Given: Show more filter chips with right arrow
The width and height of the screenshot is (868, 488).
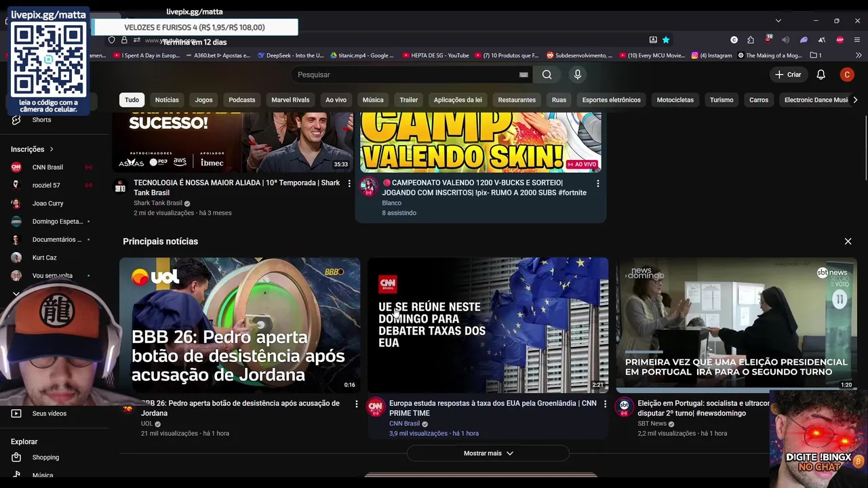Looking at the screenshot, I should pyautogui.click(x=855, y=100).
